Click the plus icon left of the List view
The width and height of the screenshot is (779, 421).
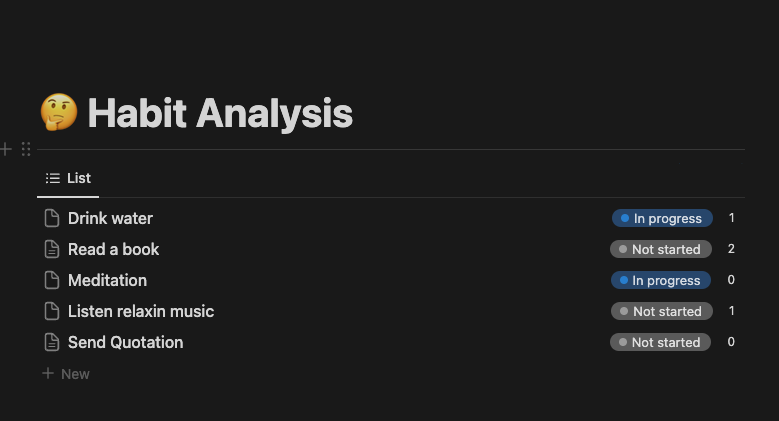point(6,149)
